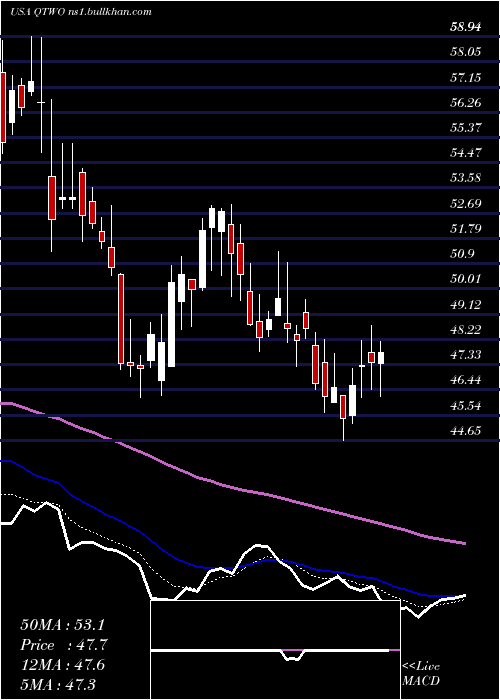Click the 50.01 price axis label
500x700 pixels.
466,279
